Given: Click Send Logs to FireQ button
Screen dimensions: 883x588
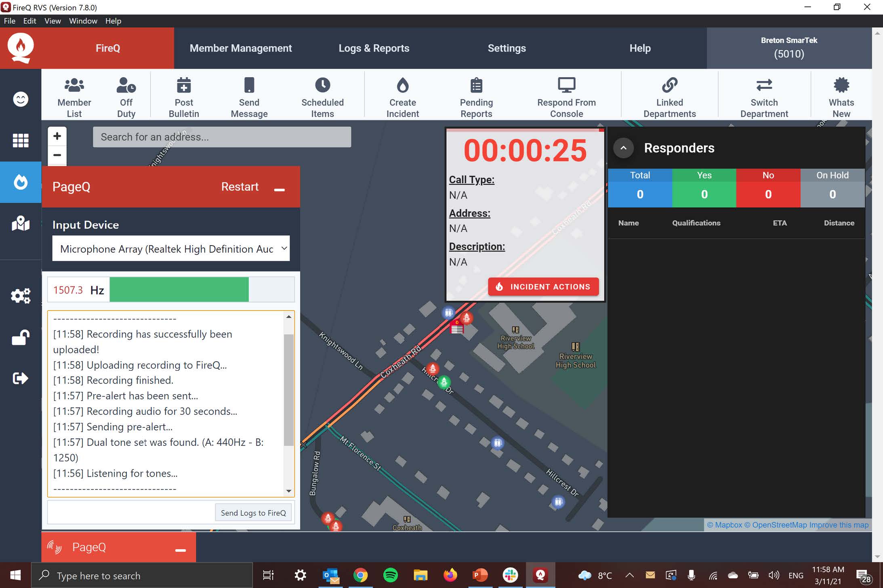Looking at the screenshot, I should coord(253,512).
